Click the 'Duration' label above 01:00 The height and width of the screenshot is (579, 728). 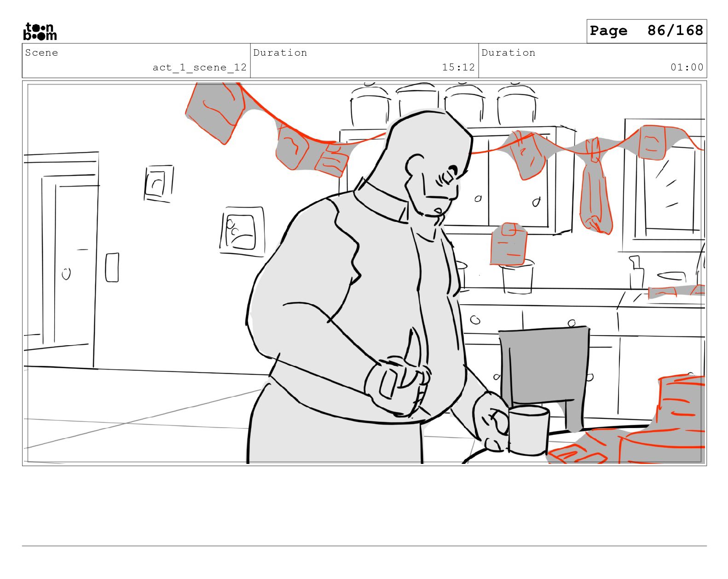point(508,52)
